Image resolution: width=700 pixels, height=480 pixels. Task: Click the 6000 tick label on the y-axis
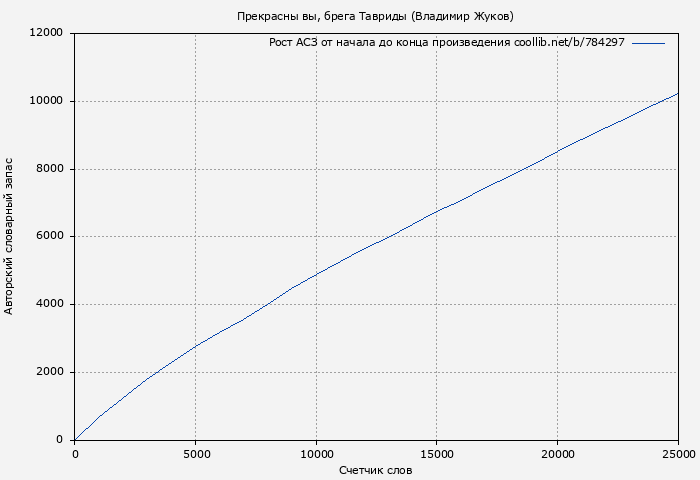click(50, 237)
